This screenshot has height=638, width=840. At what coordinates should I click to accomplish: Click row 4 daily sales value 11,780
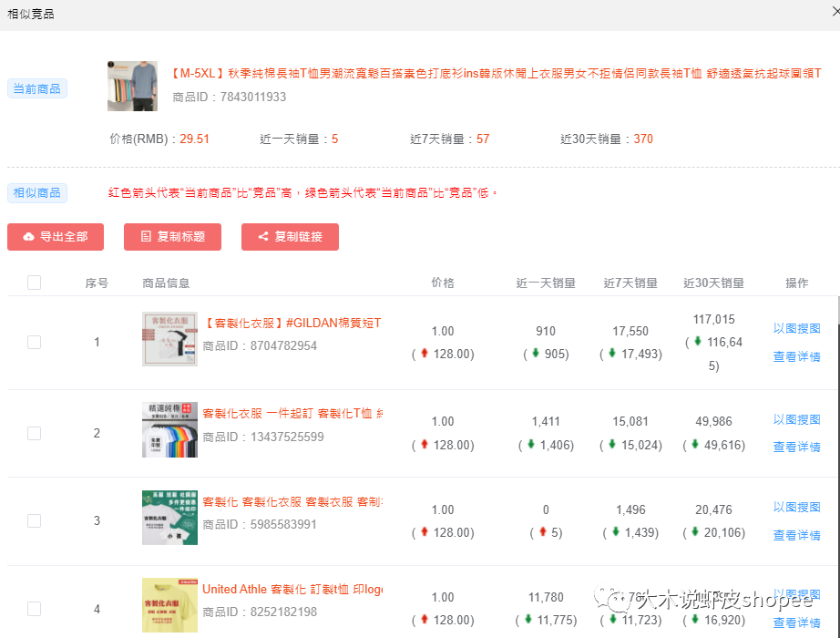[546, 597]
